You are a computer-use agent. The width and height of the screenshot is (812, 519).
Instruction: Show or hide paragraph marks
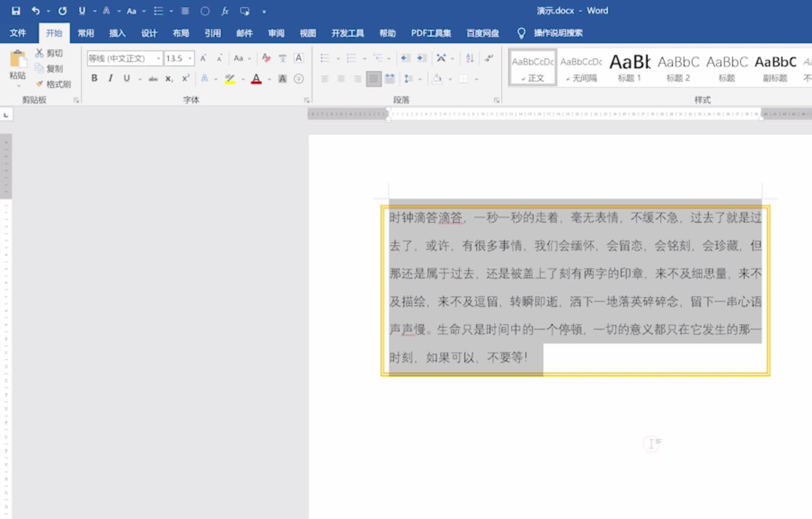pyautogui.click(x=489, y=58)
